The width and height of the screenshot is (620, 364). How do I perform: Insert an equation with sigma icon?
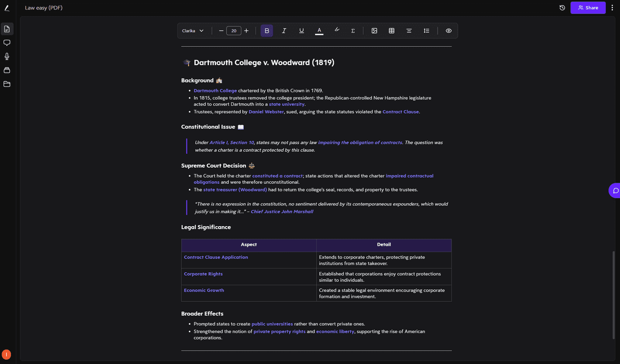click(353, 30)
